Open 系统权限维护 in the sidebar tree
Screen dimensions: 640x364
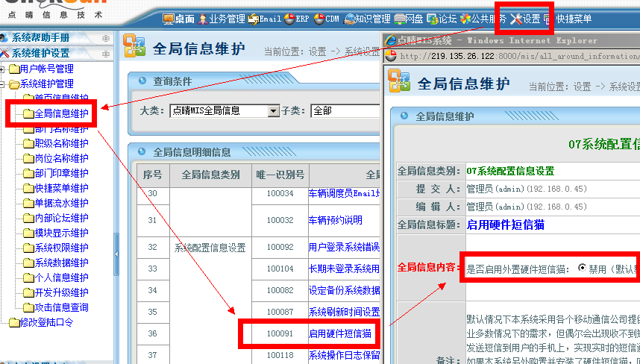61,248
